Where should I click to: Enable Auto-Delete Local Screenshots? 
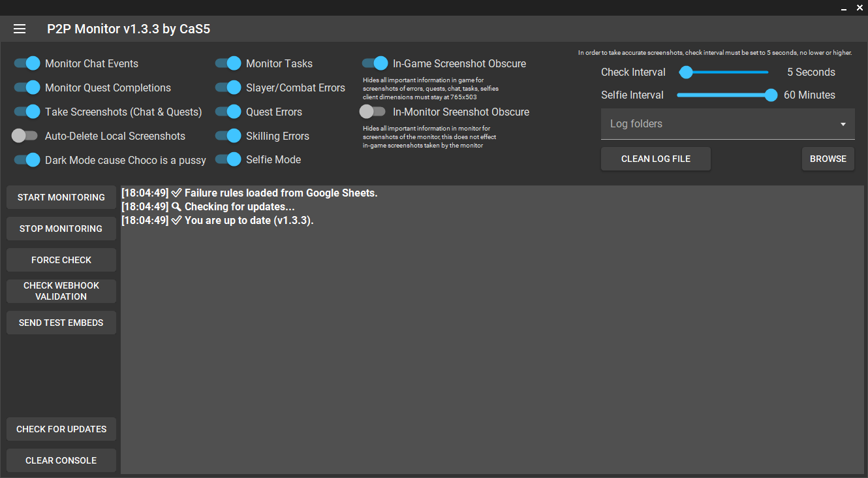coord(25,136)
